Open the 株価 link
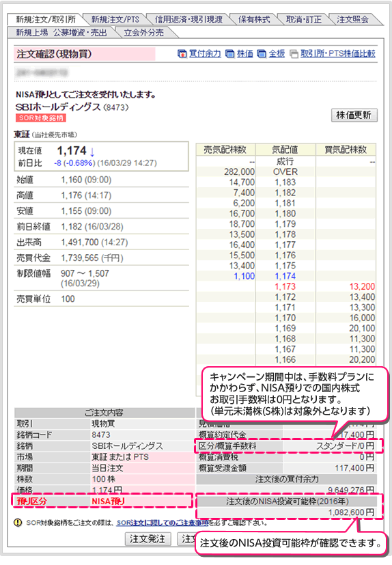 245,54
